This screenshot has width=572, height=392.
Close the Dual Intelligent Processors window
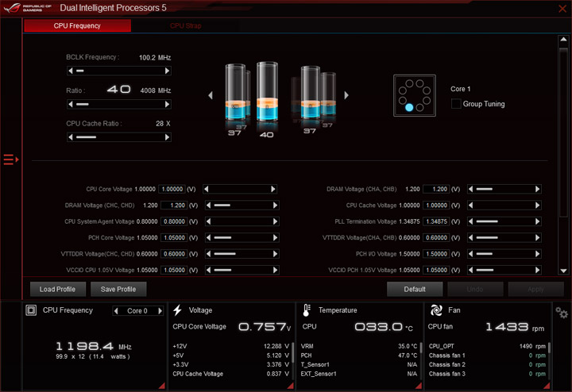(x=562, y=9)
